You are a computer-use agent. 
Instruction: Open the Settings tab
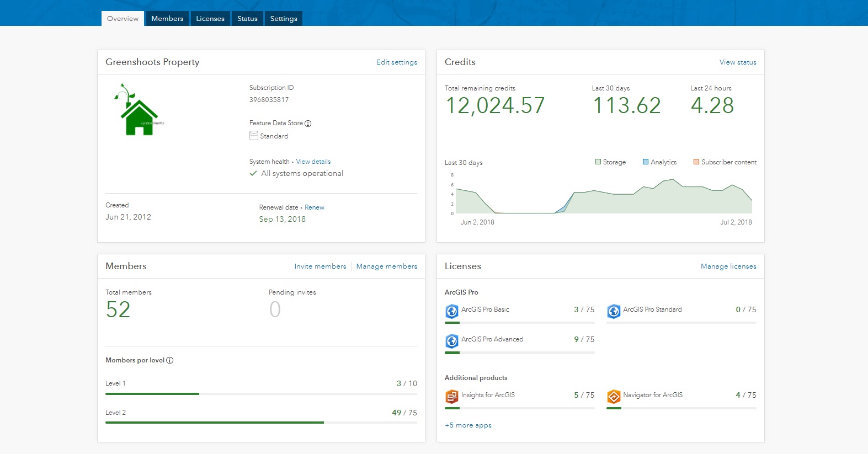[284, 18]
